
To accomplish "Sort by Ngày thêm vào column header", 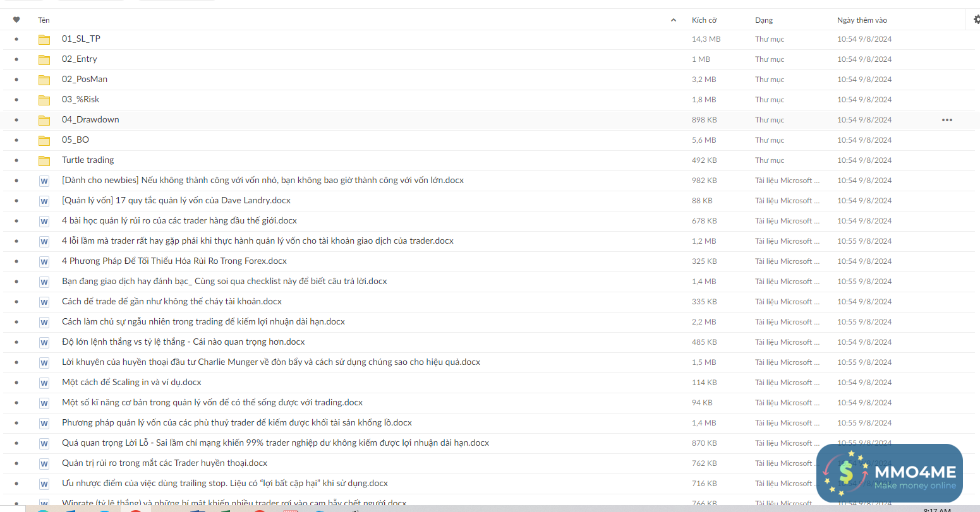I will tap(862, 20).
